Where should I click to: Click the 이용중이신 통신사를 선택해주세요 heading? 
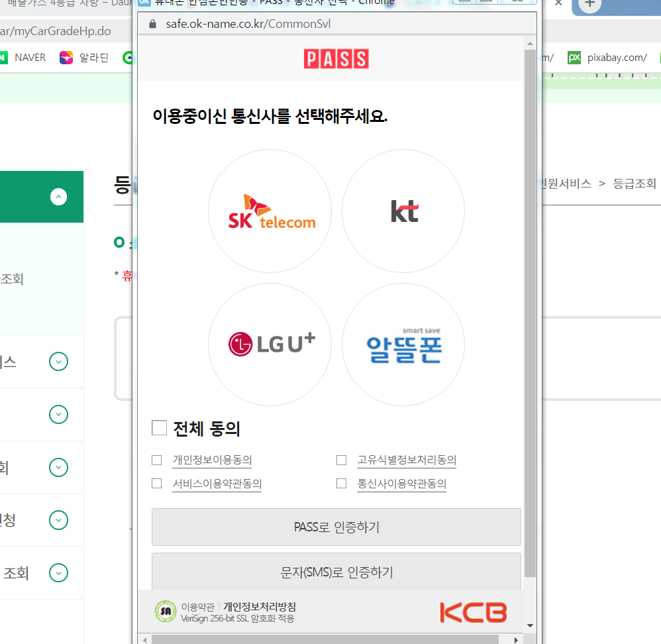[x=270, y=116]
